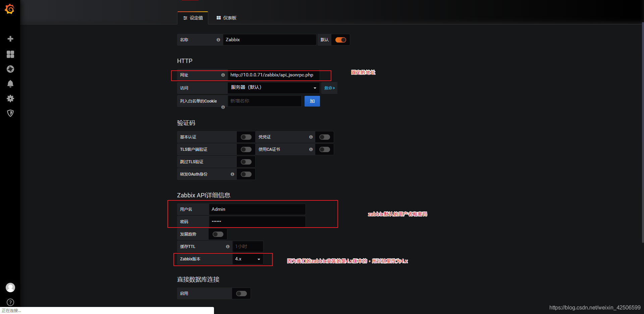Enable the 跳过TLS验证 toggle
Screen dimensions: 644x314
pyautogui.click(x=246, y=162)
